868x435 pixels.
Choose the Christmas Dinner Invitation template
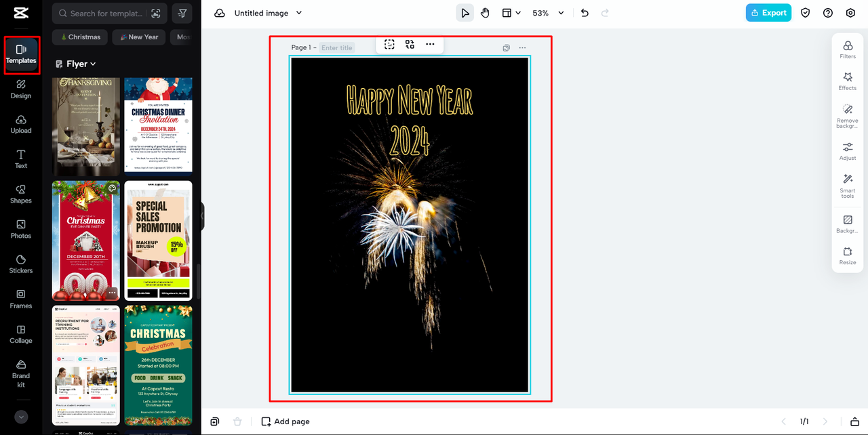[158, 125]
